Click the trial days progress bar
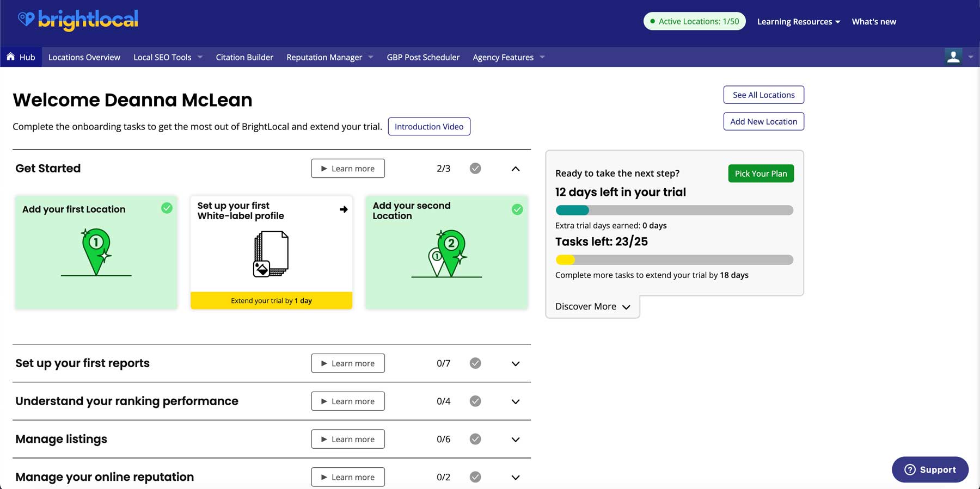The height and width of the screenshot is (489, 980). 674,211
